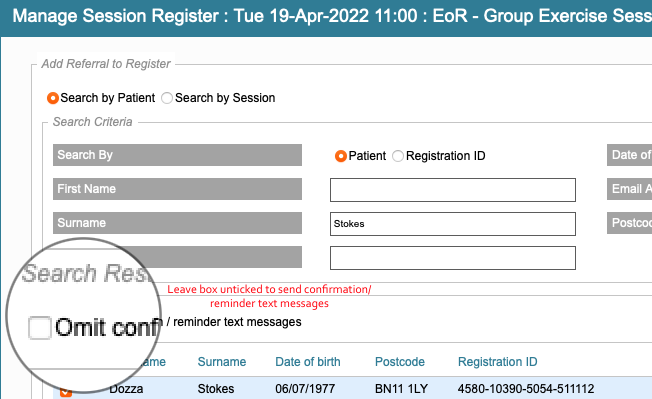The height and width of the screenshot is (399, 652).
Task: Choose the Patient search option
Action: (341, 156)
